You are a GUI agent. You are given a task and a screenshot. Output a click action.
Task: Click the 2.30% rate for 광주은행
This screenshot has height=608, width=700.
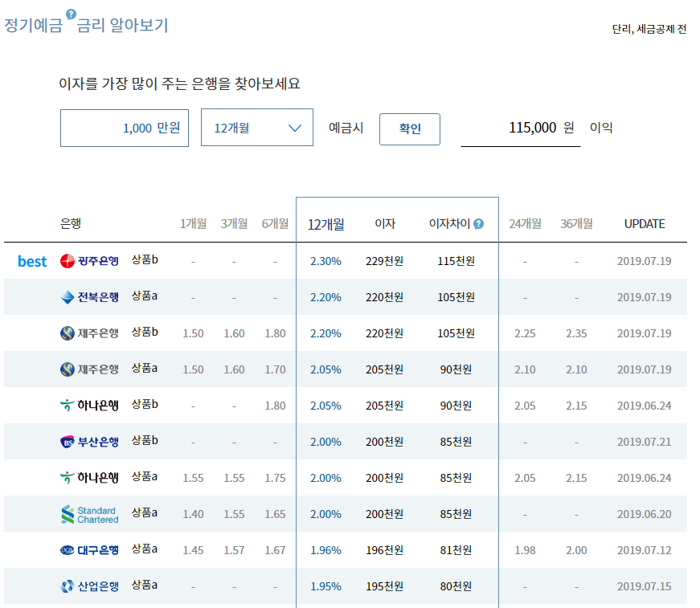[325, 261]
